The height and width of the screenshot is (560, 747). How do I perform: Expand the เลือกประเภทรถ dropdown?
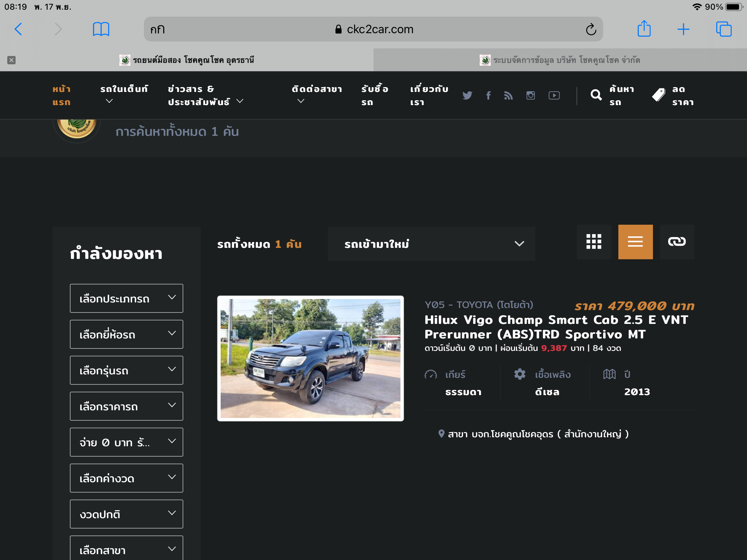pos(127,298)
